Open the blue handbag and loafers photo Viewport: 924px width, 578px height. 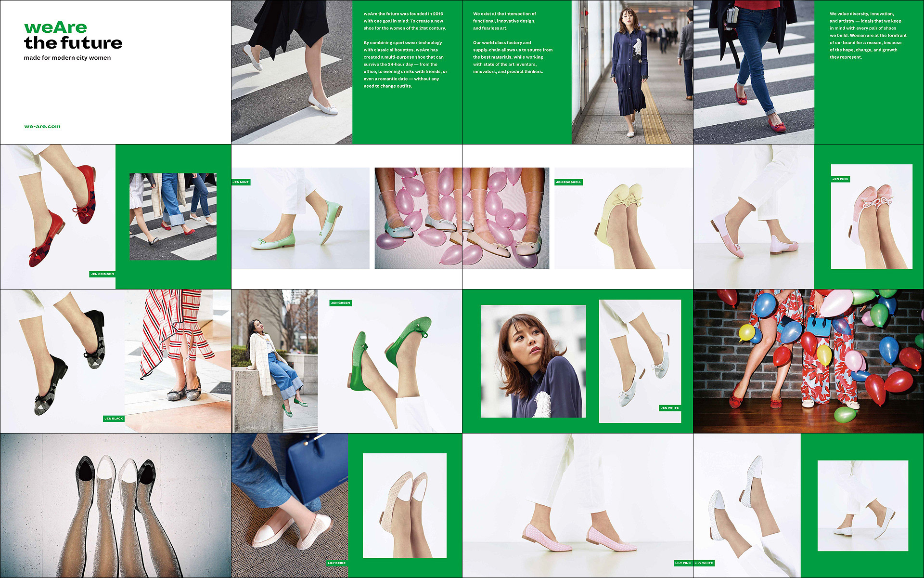(290, 506)
